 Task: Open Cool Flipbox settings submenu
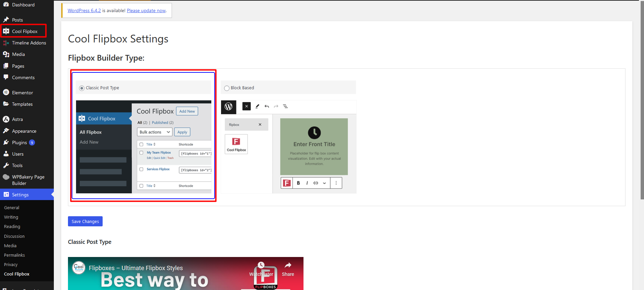pos(17,274)
